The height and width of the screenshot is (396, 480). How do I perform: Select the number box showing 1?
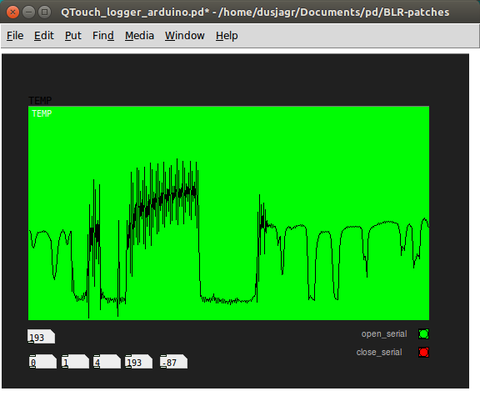click(x=75, y=362)
